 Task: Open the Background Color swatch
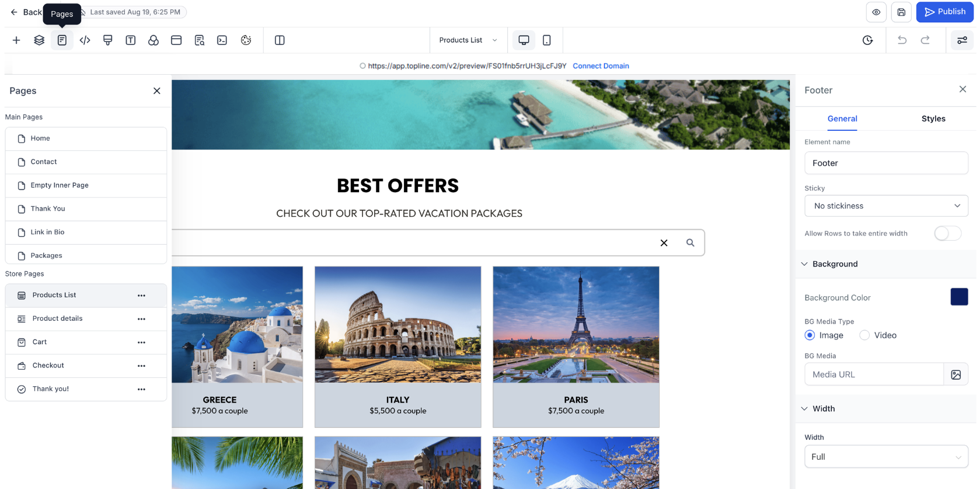pyautogui.click(x=959, y=297)
